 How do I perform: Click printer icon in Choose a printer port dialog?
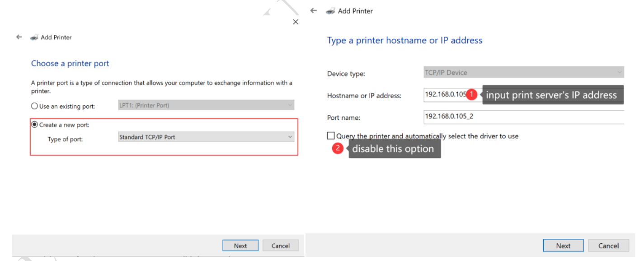coord(33,38)
